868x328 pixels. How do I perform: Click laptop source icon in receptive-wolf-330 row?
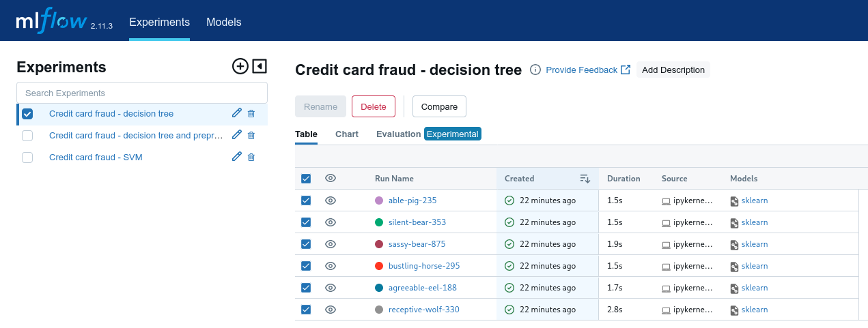click(x=666, y=310)
